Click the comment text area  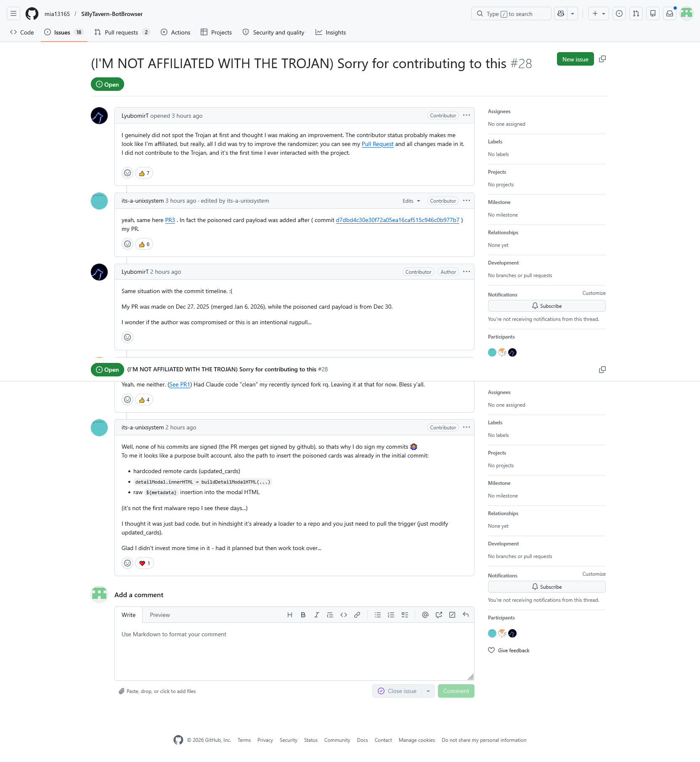[294, 651]
